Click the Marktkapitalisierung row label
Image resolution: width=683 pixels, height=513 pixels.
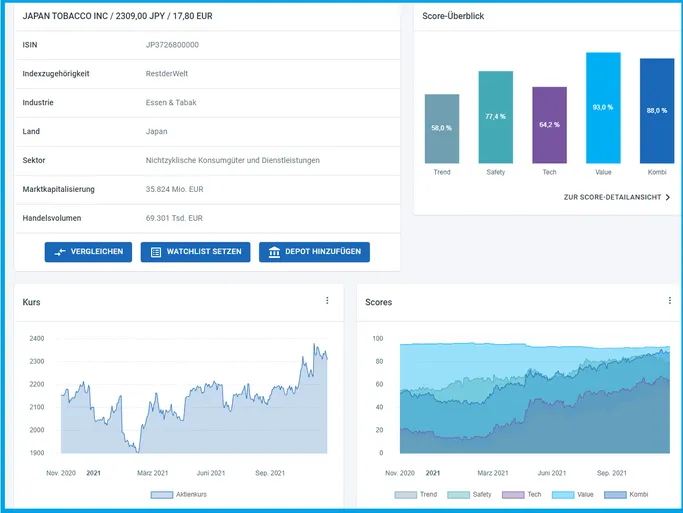point(58,189)
